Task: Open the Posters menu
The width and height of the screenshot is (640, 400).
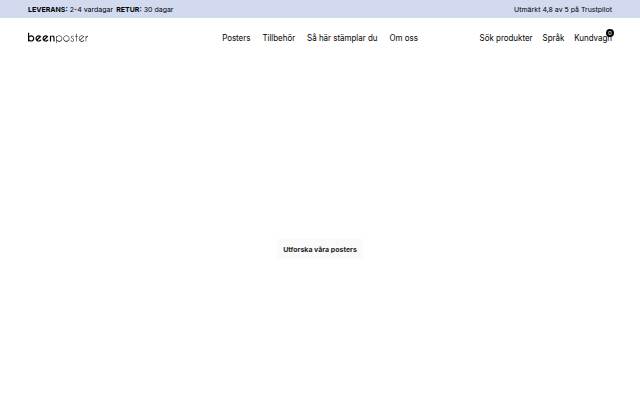Action: [x=236, y=38]
